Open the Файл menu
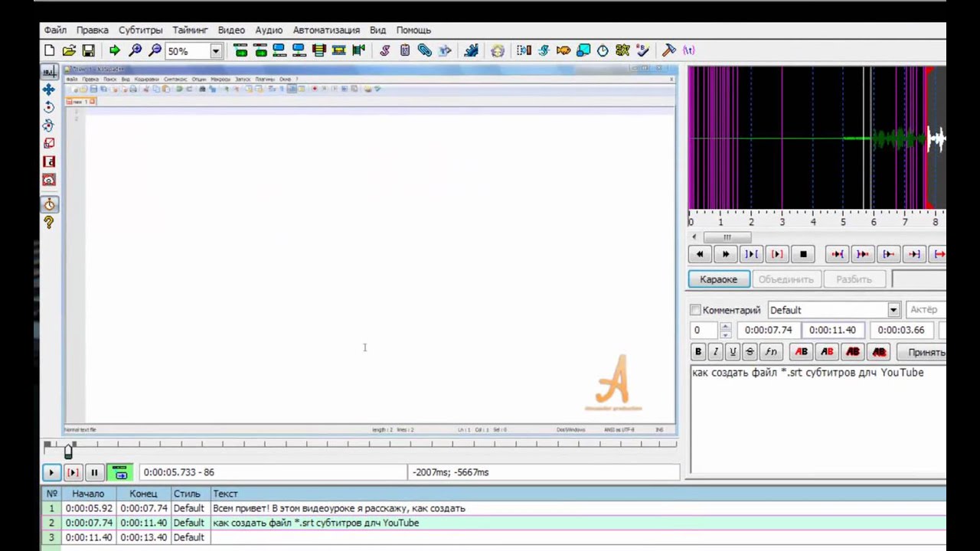The width and height of the screenshot is (980, 551). click(x=55, y=30)
